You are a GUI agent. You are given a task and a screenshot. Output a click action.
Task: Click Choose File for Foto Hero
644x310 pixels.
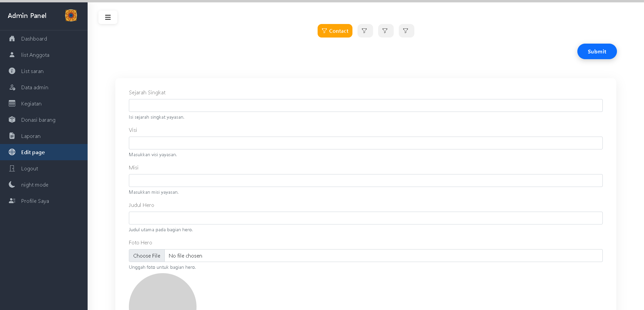coord(147,256)
